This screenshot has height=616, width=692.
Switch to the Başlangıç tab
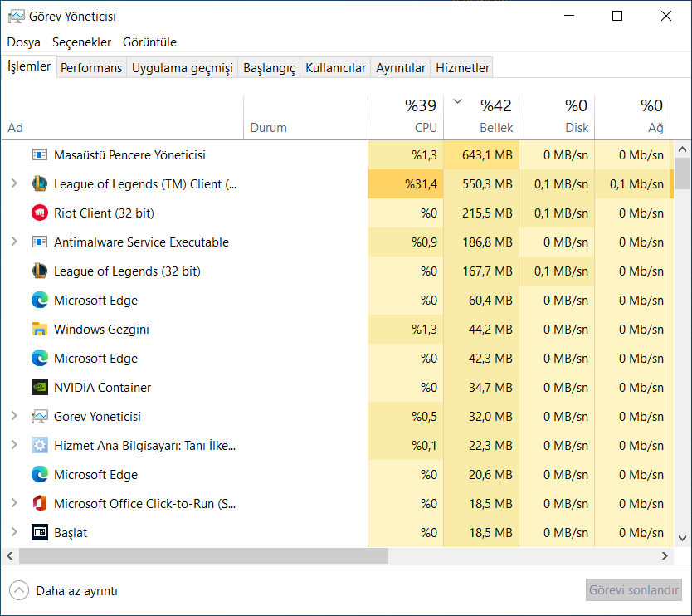tap(269, 68)
